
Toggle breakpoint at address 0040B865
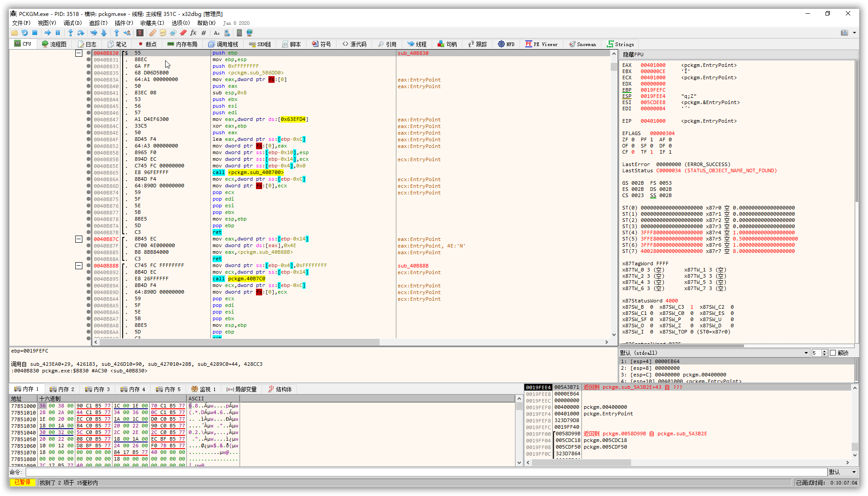point(89,173)
